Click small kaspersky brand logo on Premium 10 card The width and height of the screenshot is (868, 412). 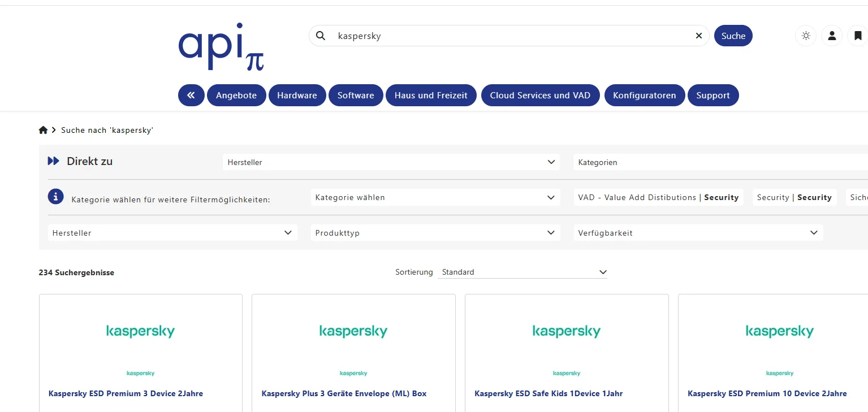click(780, 374)
